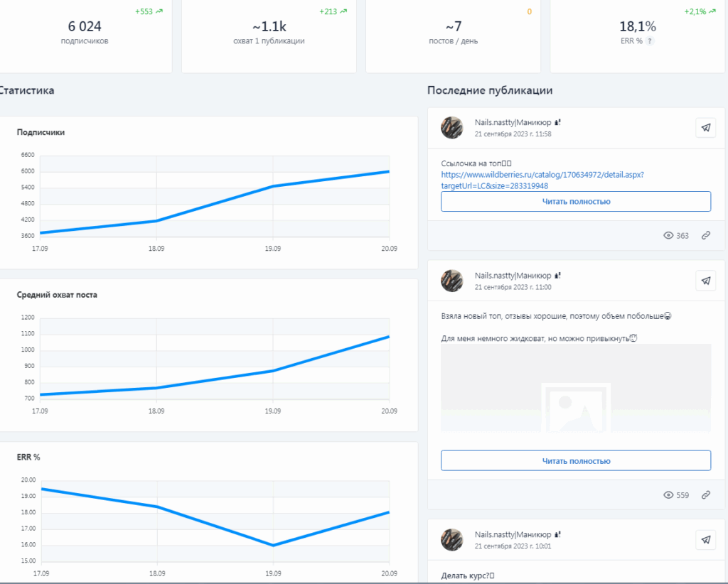Click Telegram share icon on the 11:58 post
Viewport: 728px width, 584px height.
point(705,128)
